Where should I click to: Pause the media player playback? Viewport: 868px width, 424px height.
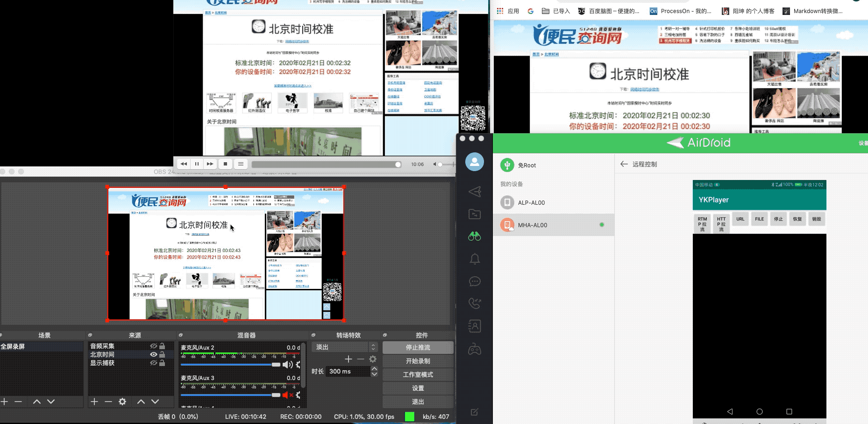tap(197, 164)
